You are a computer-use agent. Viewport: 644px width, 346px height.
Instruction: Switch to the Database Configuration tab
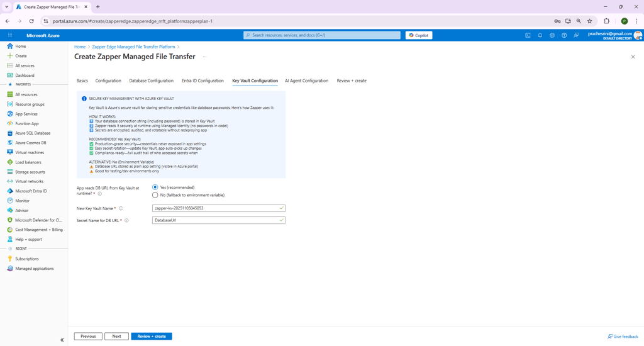coord(151,81)
